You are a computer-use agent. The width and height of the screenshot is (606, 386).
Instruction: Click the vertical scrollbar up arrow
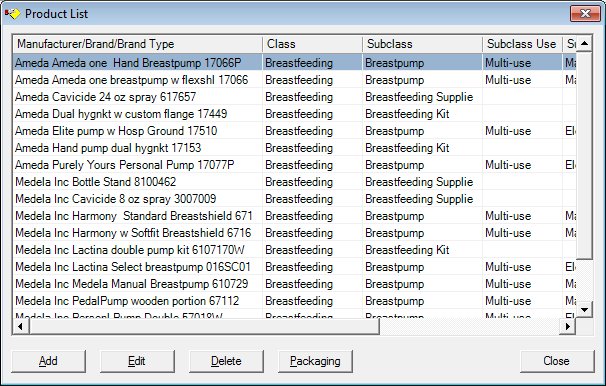[x=584, y=44]
